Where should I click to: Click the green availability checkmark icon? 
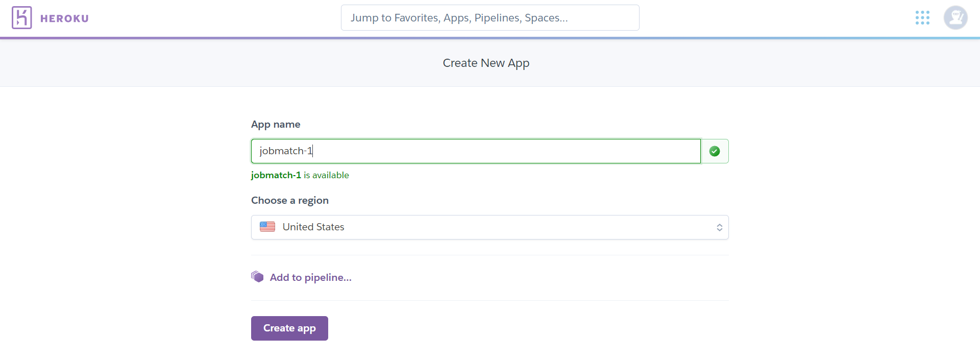click(715, 151)
